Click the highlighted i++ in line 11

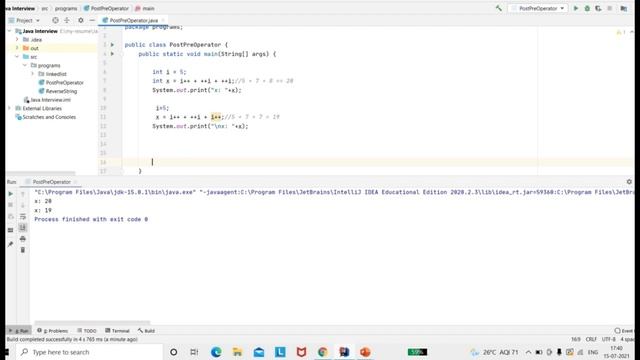point(216,117)
